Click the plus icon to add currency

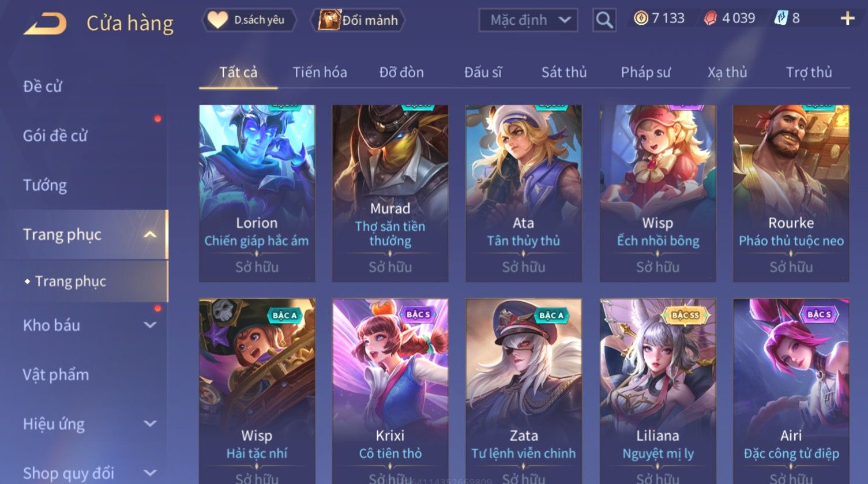click(x=847, y=19)
